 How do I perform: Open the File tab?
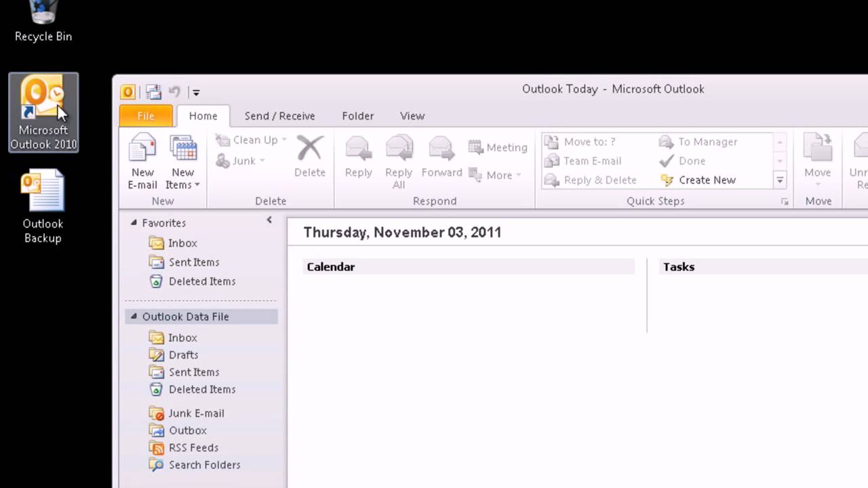click(146, 116)
